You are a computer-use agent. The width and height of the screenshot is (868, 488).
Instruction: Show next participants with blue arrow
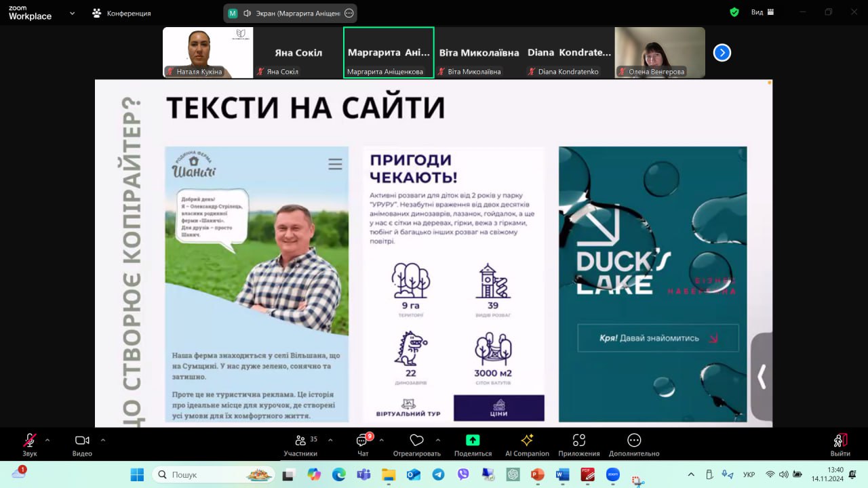coord(722,52)
